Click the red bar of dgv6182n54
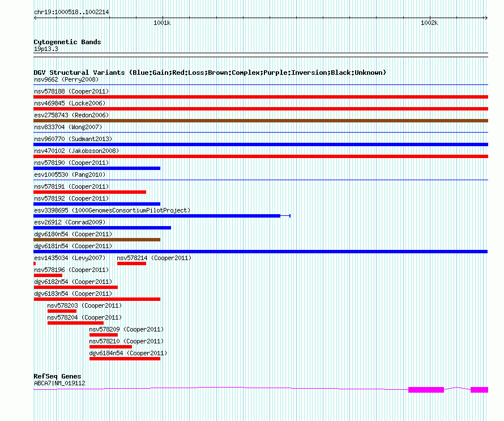Image resolution: width=504 pixels, height=421 pixels. point(75,287)
